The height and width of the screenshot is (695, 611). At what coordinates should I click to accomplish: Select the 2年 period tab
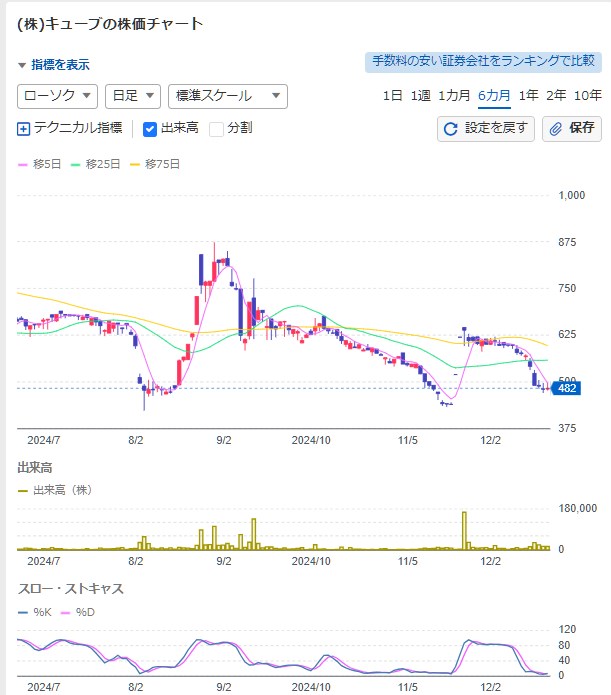pos(556,95)
